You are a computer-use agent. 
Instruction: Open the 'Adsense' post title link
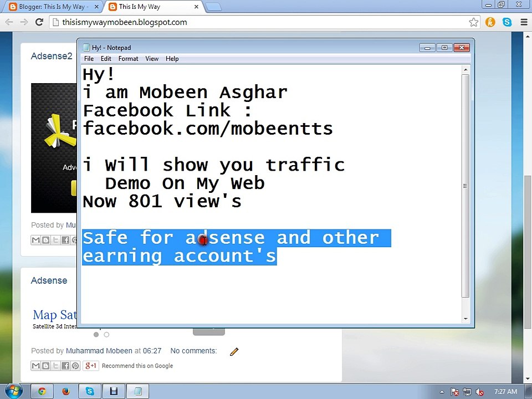coord(49,280)
